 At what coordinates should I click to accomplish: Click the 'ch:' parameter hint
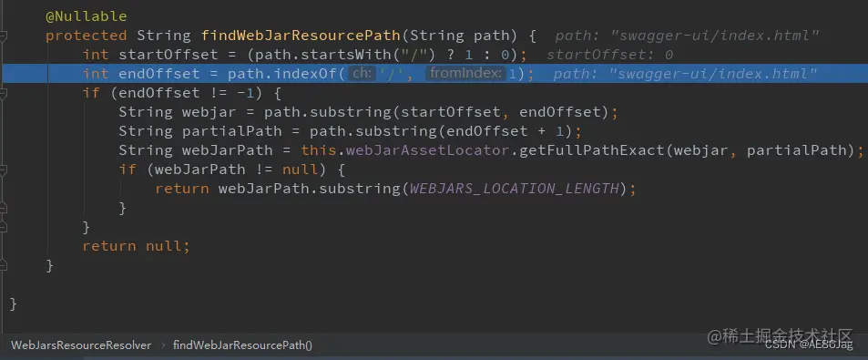(362, 74)
